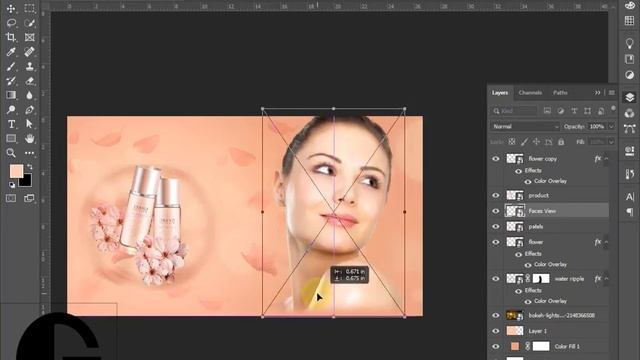640x360 pixels.
Task: Collapse effects on water ripple layer
Action: coord(607,279)
